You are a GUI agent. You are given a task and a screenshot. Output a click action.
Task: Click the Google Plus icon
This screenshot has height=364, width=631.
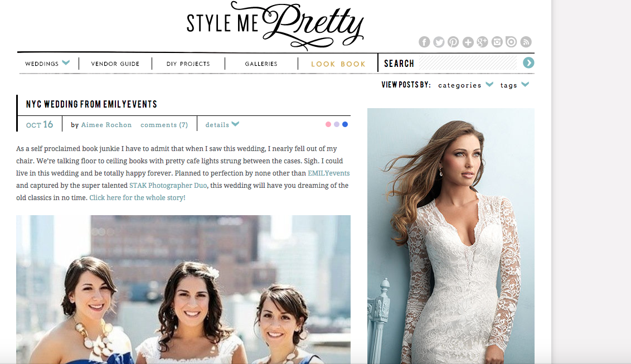pos(483,42)
